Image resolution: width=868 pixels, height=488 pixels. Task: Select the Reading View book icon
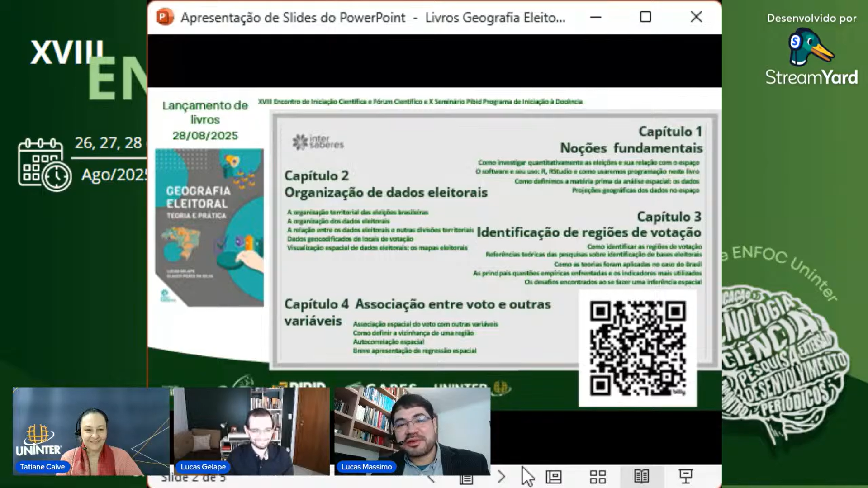(641, 476)
